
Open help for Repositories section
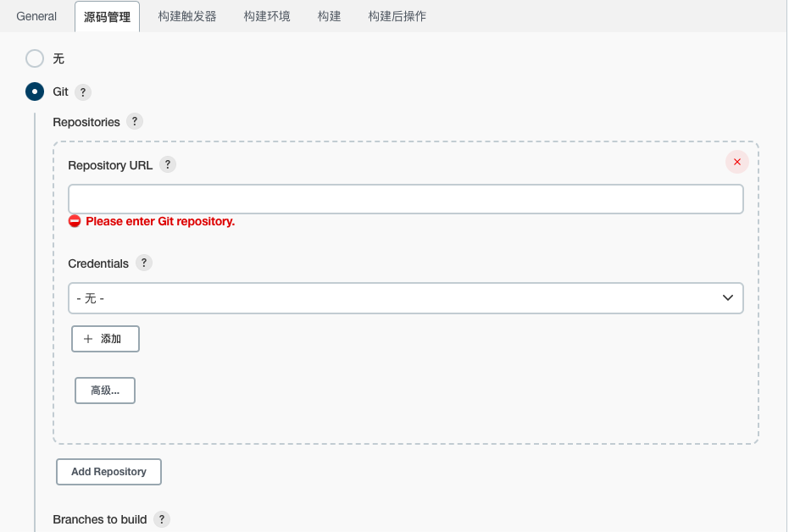click(x=134, y=121)
